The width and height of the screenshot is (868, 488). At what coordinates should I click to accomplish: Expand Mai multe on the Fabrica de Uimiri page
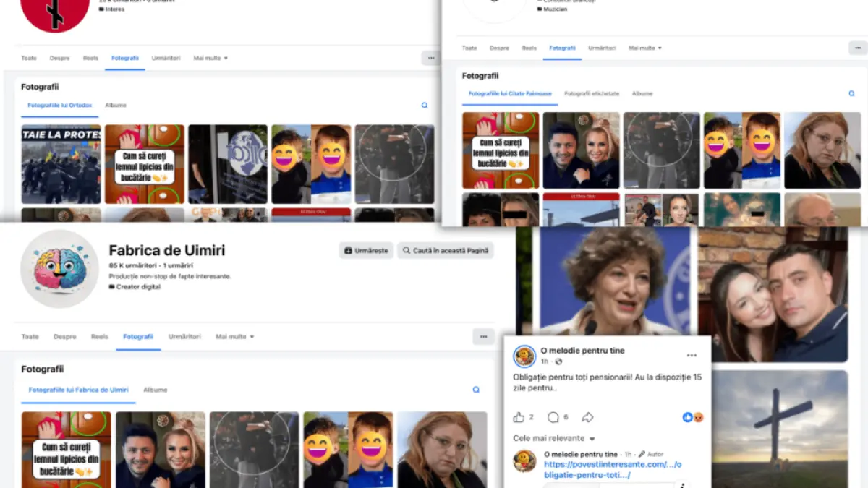coord(235,337)
